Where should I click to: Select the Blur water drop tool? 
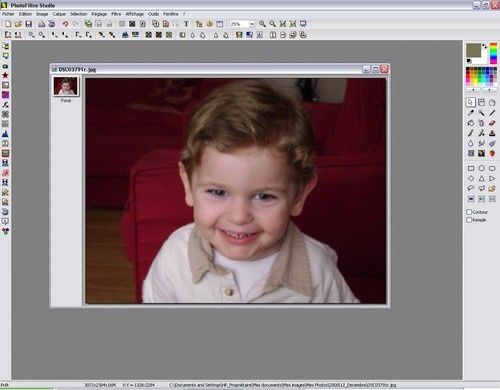pyautogui.click(x=471, y=143)
